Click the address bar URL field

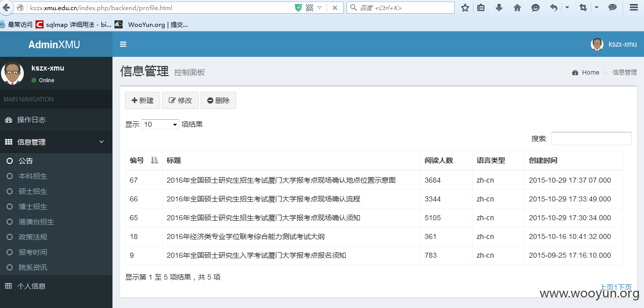tap(160, 8)
